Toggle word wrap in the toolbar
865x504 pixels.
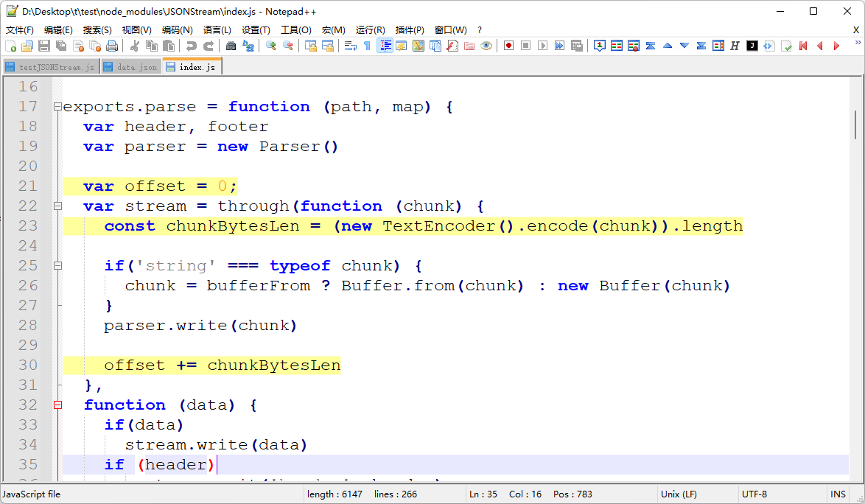tap(350, 46)
